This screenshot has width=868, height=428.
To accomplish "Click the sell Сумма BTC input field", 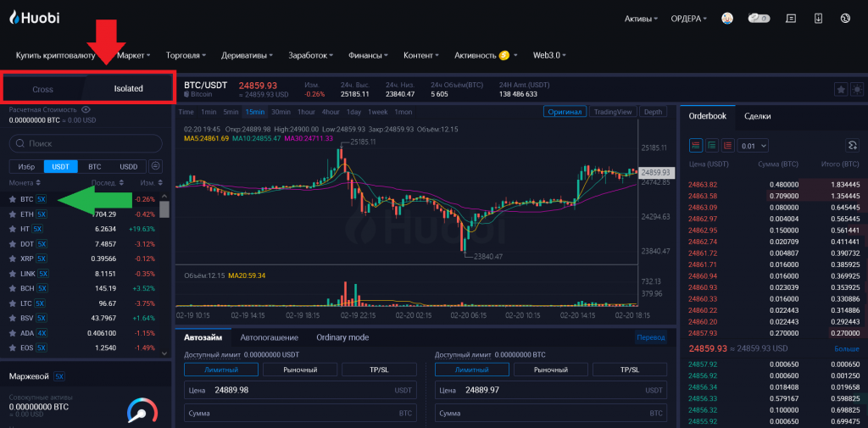I will pyautogui.click(x=551, y=413).
